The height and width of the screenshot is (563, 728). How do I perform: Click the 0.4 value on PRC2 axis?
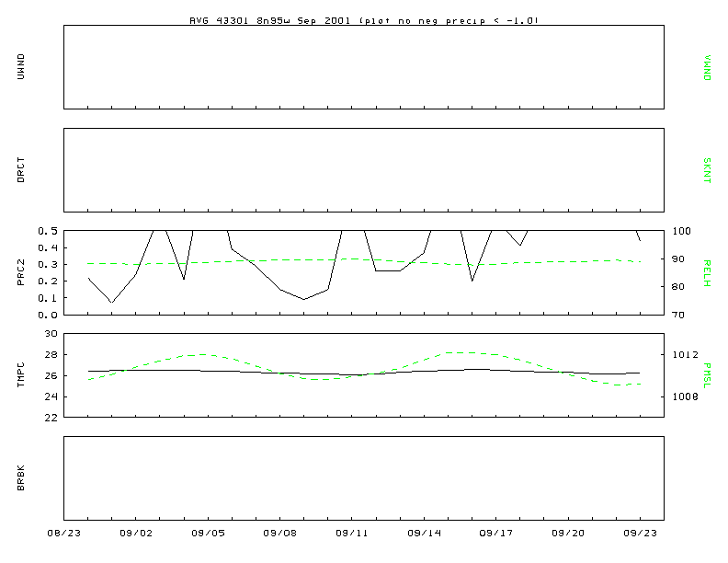(x=48, y=247)
